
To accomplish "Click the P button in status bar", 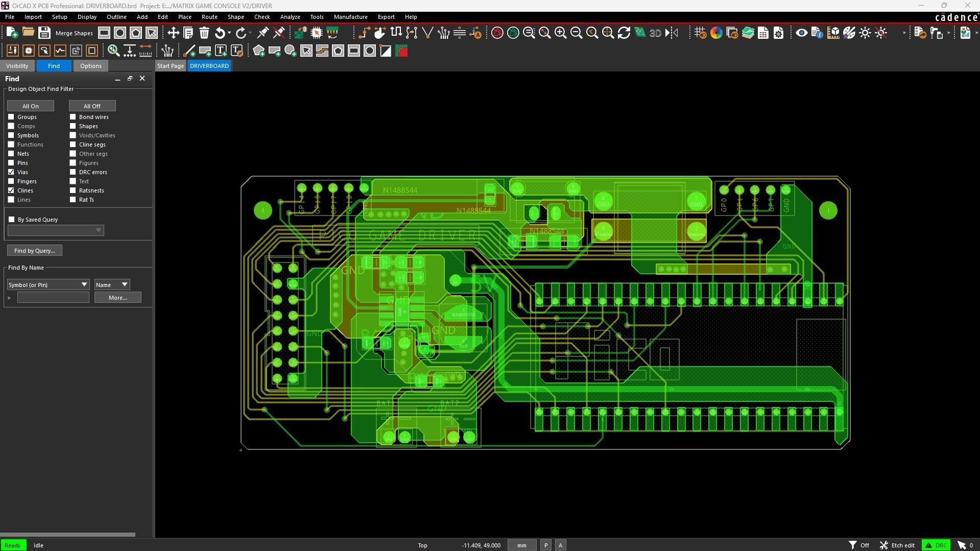I will coord(546,545).
